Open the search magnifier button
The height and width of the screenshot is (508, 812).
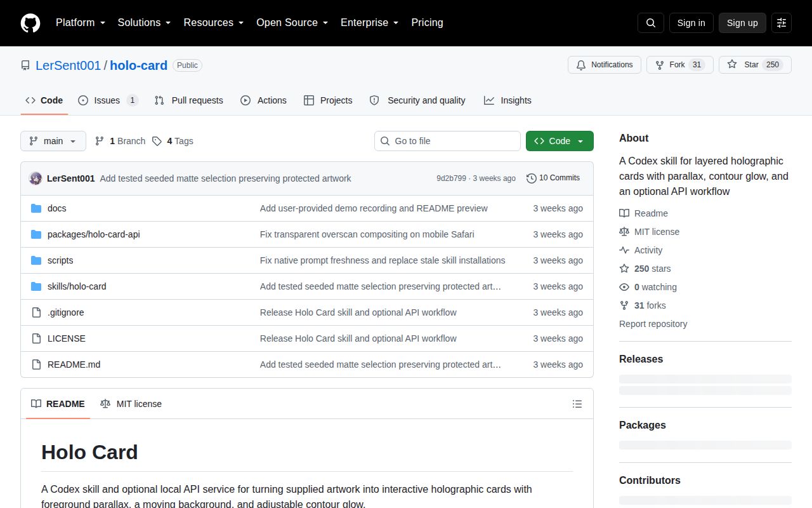click(651, 23)
